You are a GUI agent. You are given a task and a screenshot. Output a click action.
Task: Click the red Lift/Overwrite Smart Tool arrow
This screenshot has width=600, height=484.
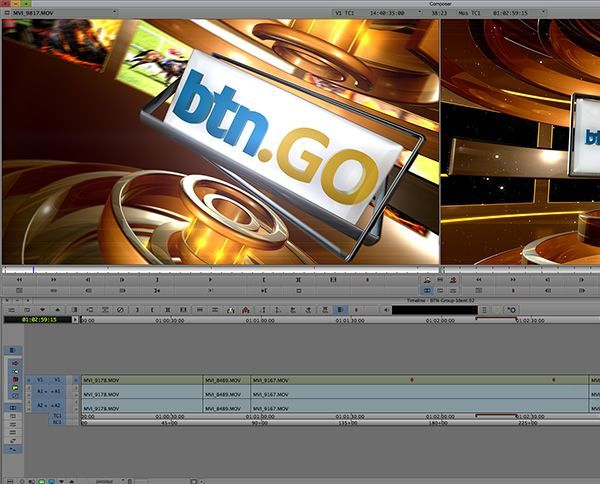pyautogui.click(x=15, y=363)
